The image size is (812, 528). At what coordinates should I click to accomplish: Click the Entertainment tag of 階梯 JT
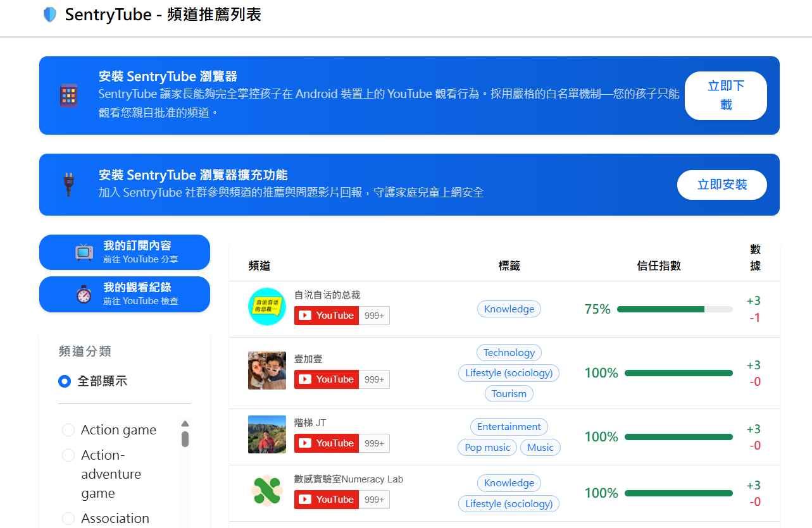pos(509,427)
